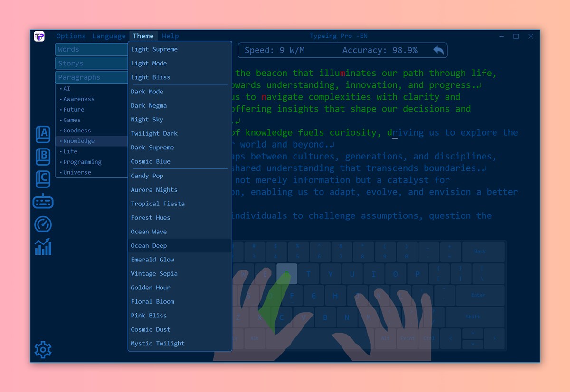
Task: Choose Cosmic Blue theme
Action: click(x=180, y=161)
